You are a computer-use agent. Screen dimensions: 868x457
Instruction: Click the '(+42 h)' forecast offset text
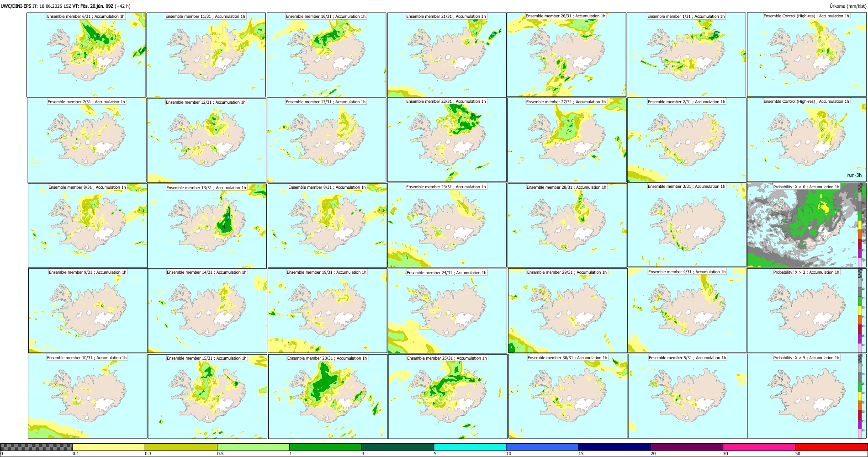pos(122,6)
